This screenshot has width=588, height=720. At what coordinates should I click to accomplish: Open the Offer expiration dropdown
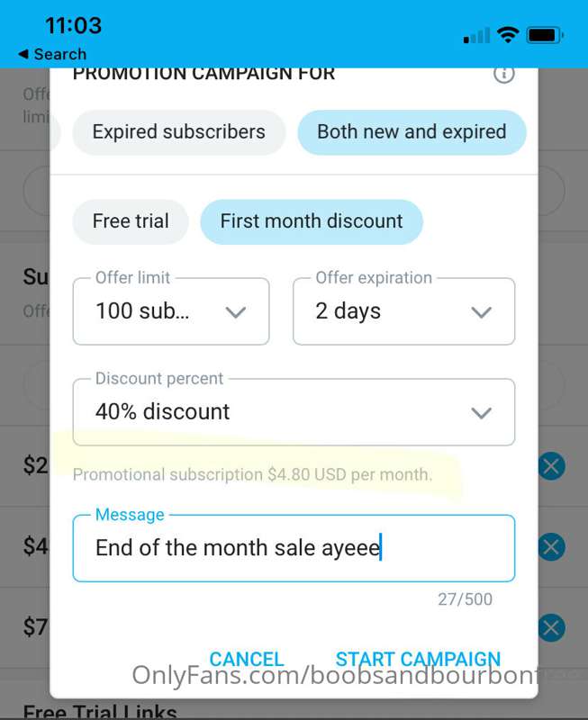(x=403, y=311)
